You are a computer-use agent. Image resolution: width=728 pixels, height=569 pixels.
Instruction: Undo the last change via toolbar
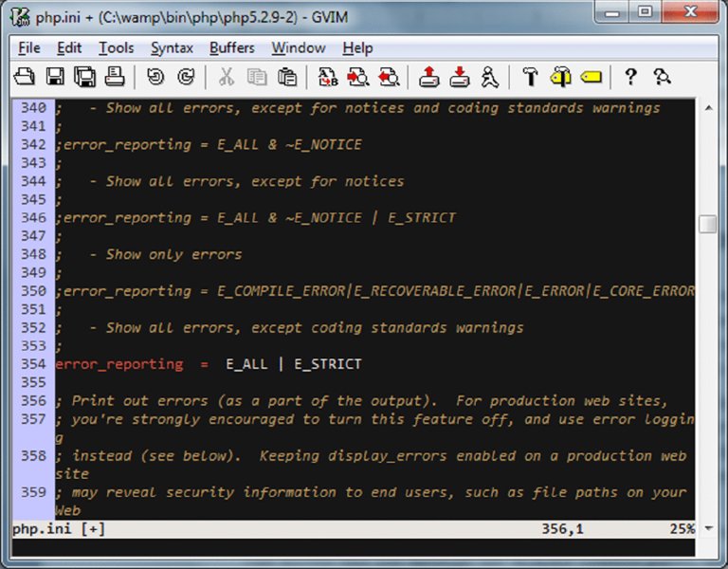(x=155, y=77)
